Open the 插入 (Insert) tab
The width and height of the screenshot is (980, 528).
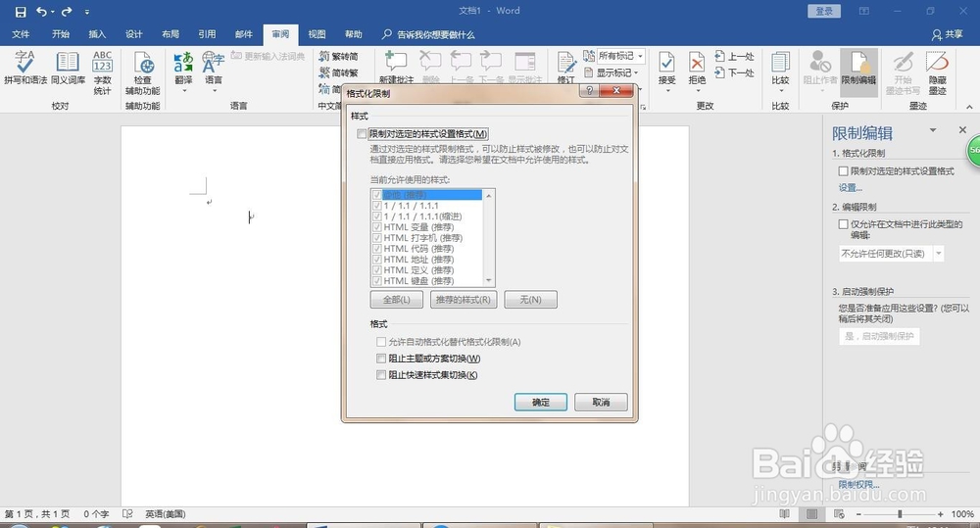click(x=97, y=34)
